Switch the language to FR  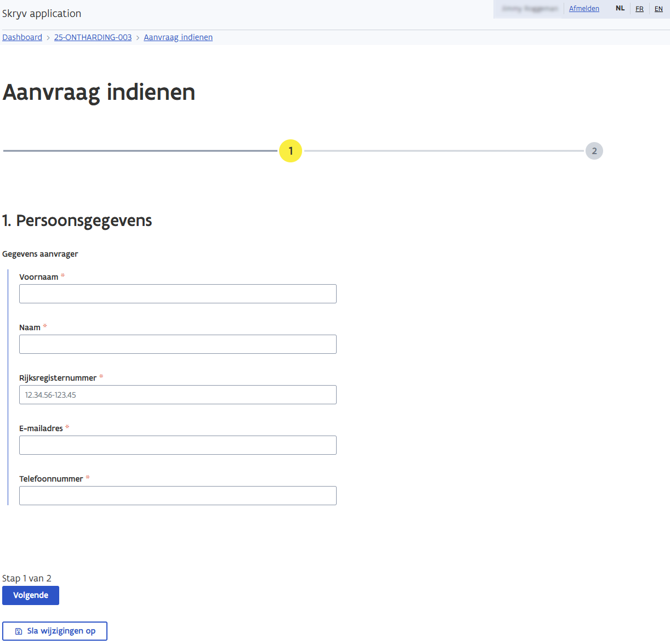[639, 8]
